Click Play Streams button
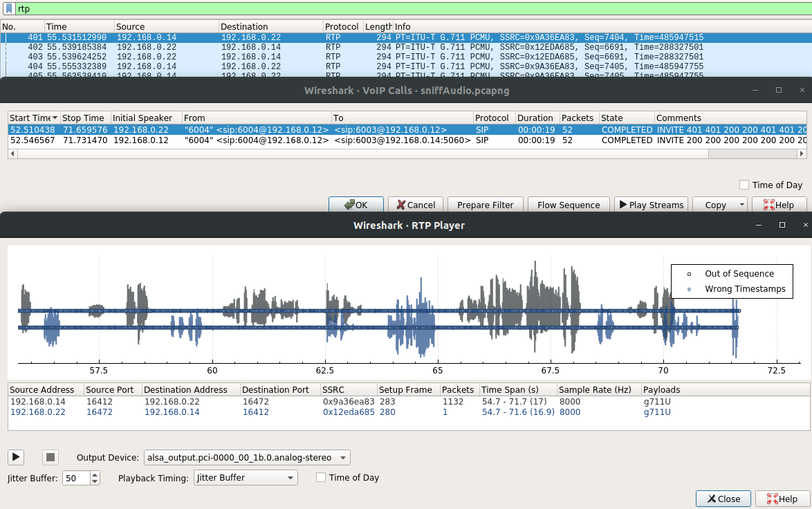 [650, 205]
